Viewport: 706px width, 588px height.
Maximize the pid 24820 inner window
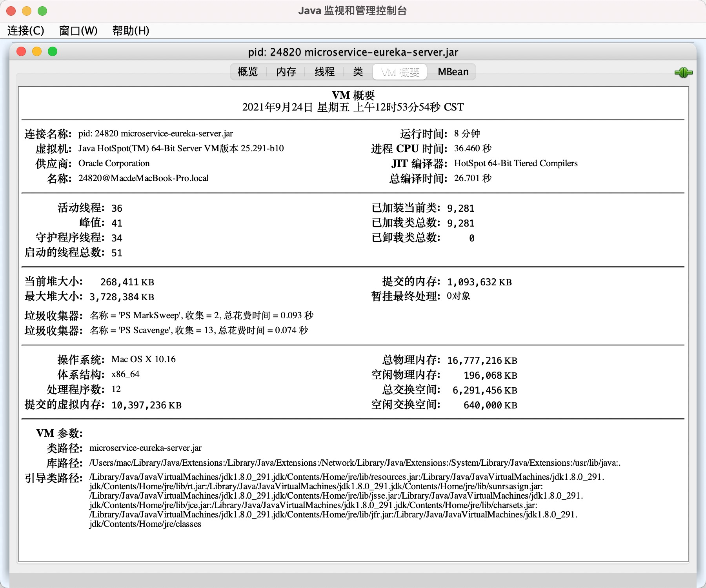(x=53, y=51)
